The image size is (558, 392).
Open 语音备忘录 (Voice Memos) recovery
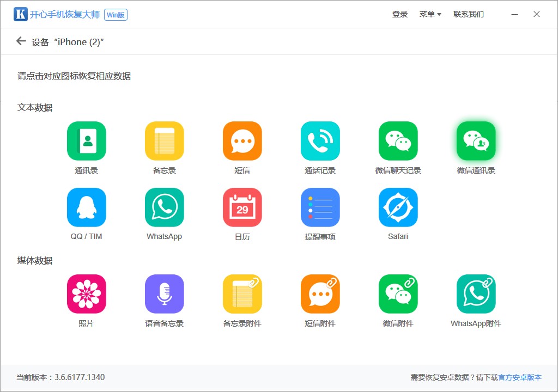click(x=164, y=293)
